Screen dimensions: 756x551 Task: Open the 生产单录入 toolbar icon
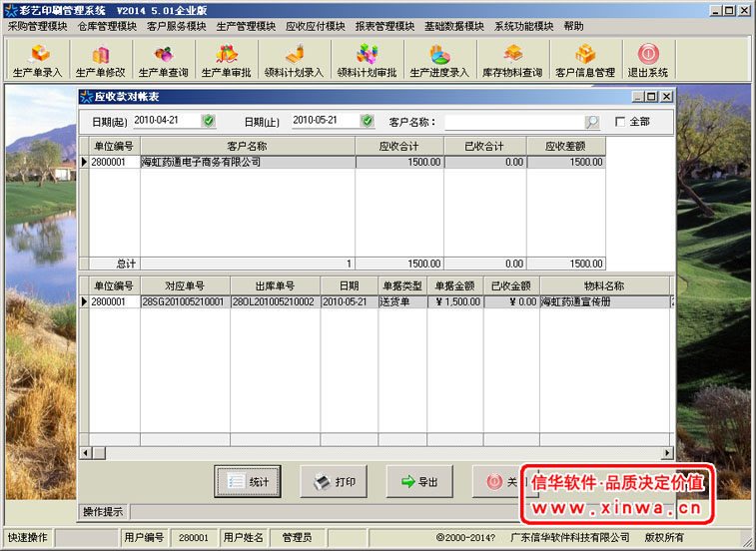coord(38,61)
